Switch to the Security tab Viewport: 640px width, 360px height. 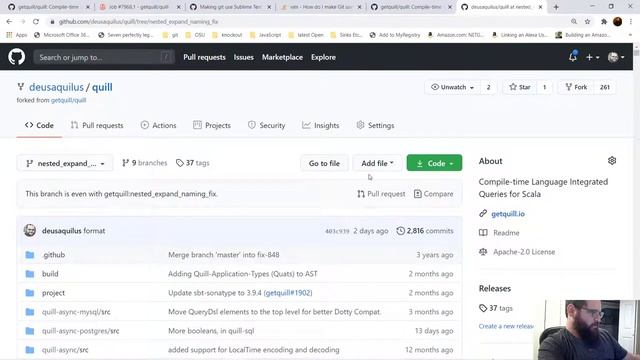tap(267, 125)
